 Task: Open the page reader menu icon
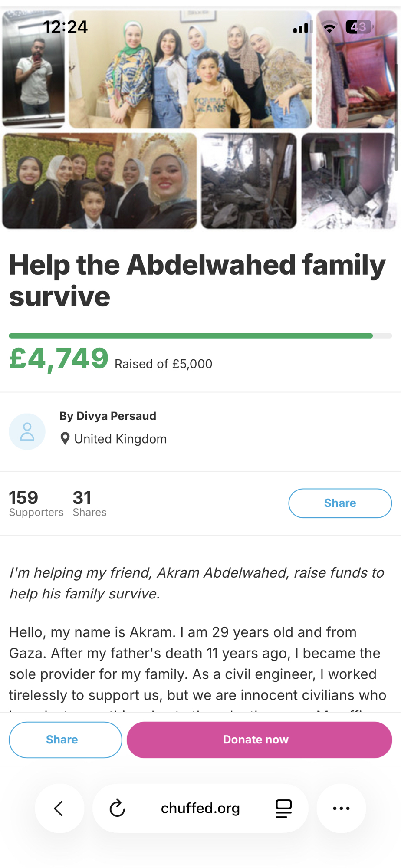283,808
